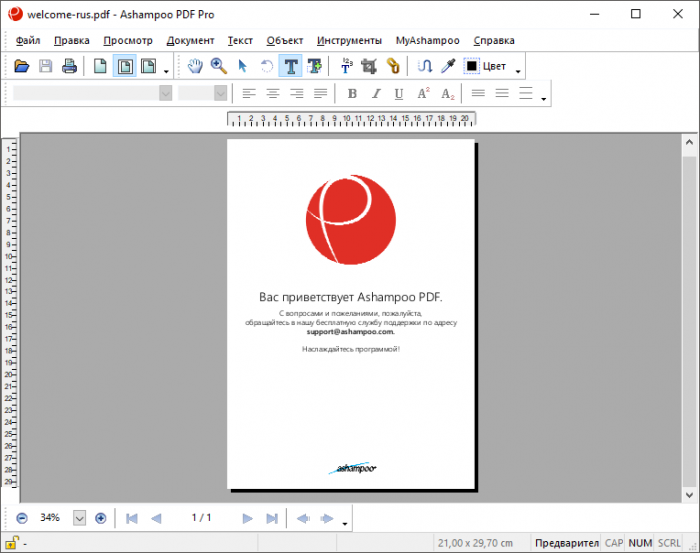Image resolution: width=700 pixels, height=553 pixels.
Task: Select the Hand pan tool
Action: [x=196, y=67]
